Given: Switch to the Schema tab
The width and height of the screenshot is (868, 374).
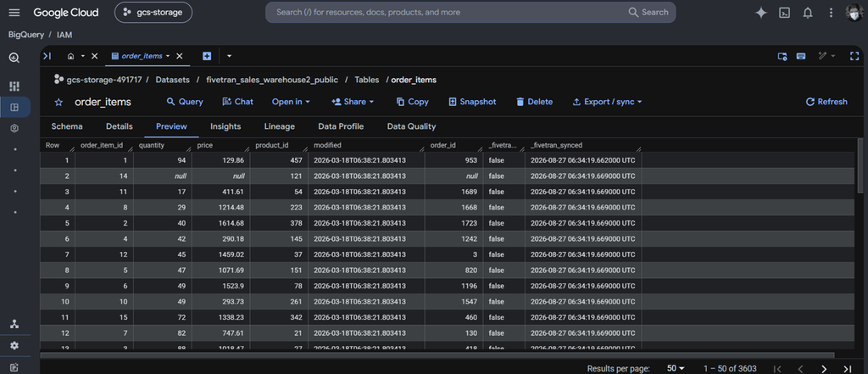Looking at the screenshot, I should coord(67,126).
